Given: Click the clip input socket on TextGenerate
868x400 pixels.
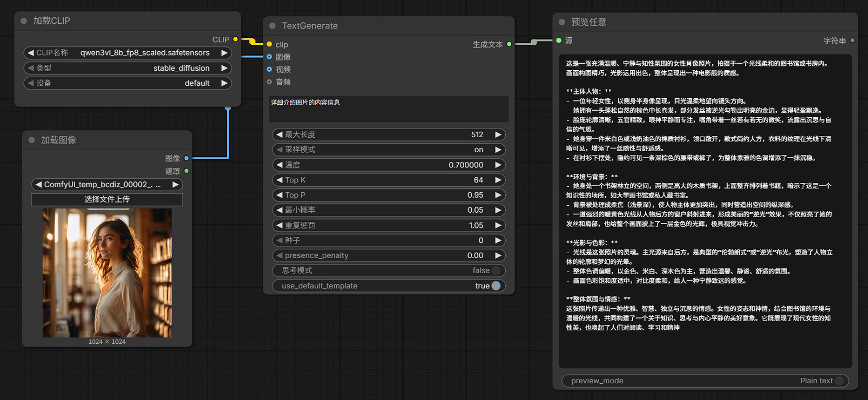Looking at the screenshot, I should click(269, 44).
